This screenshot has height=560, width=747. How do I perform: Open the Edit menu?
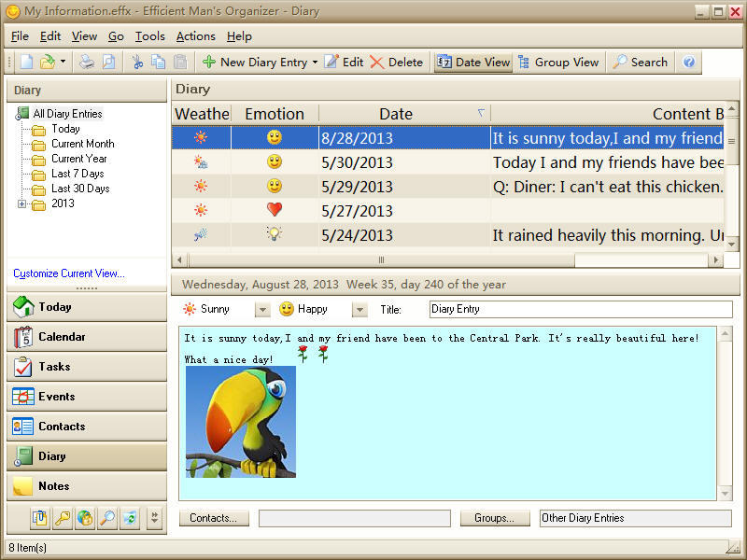50,36
